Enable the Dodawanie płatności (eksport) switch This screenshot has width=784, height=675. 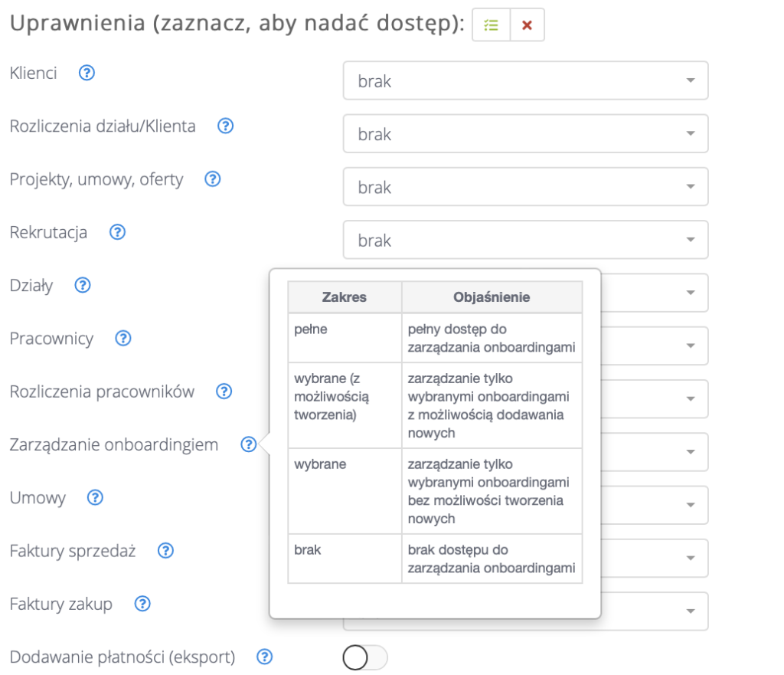click(365, 657)
